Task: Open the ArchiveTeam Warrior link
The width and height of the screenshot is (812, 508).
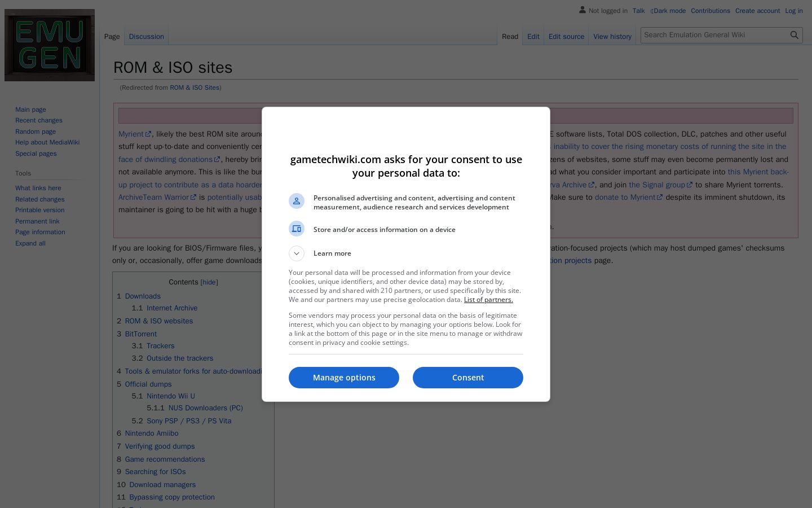Action: click(x=157, y=197)
